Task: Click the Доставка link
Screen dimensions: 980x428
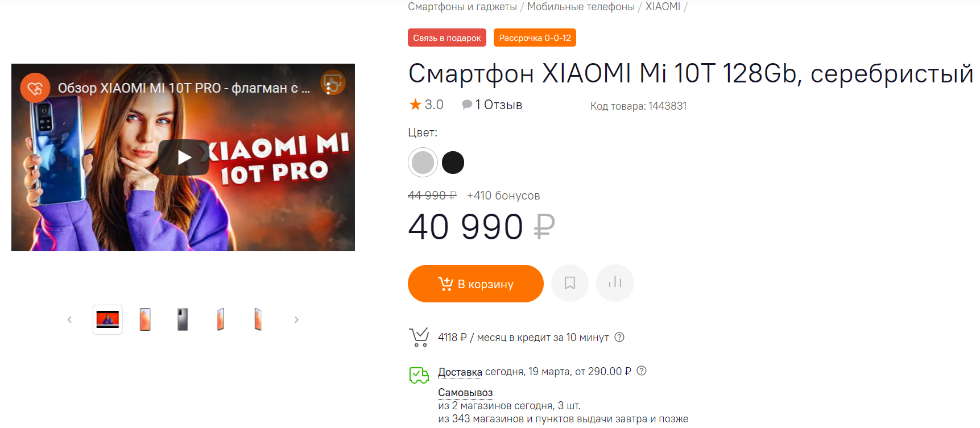Action: click(460, 372)
